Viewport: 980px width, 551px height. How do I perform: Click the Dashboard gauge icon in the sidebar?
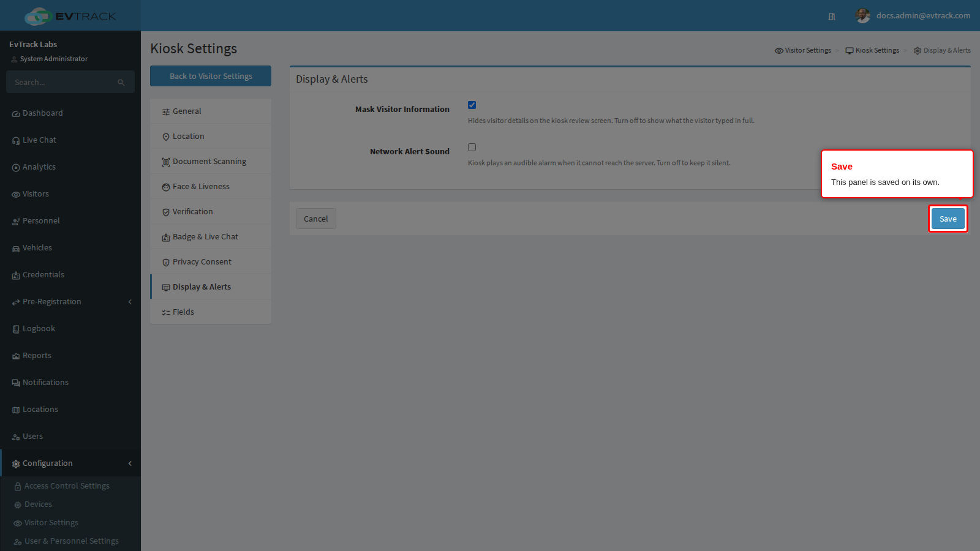(16, 114)
